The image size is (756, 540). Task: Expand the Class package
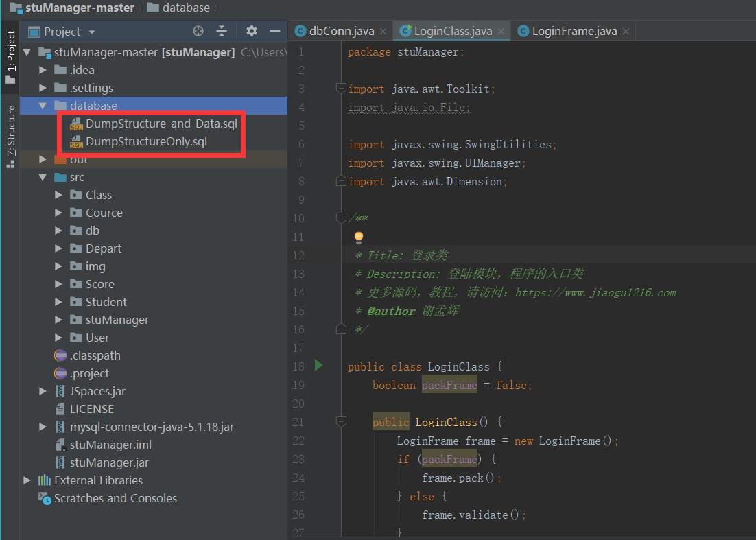[58, 195]
